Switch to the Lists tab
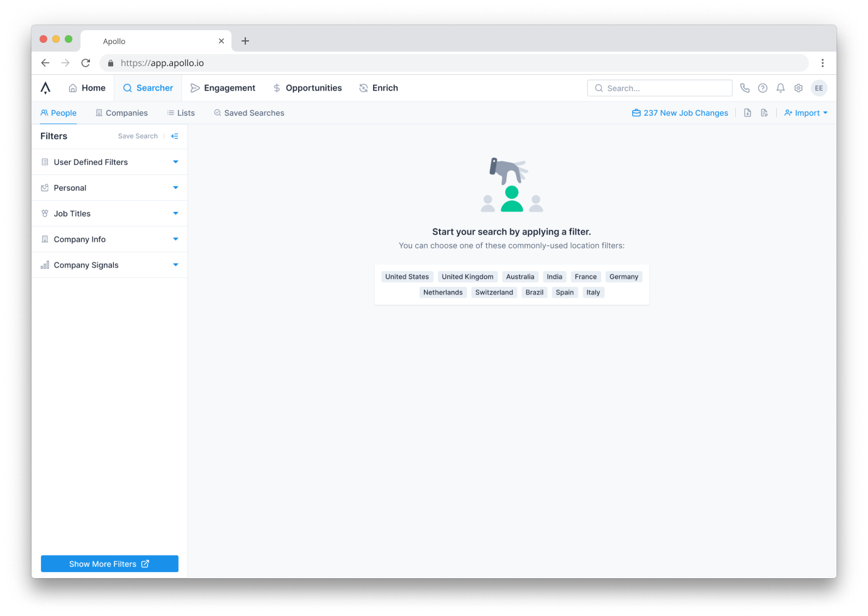The height and width of the screenshot is (616, 868). pos(181,113)
